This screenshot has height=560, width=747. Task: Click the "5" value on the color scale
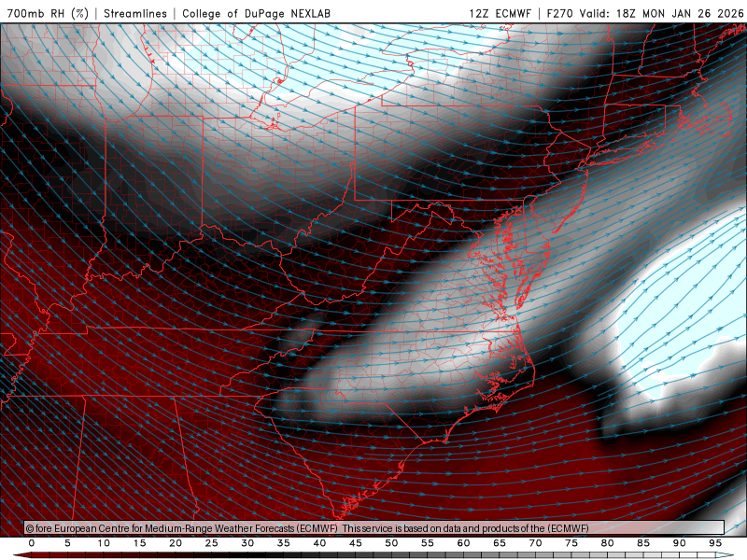(x=67, y=543)
